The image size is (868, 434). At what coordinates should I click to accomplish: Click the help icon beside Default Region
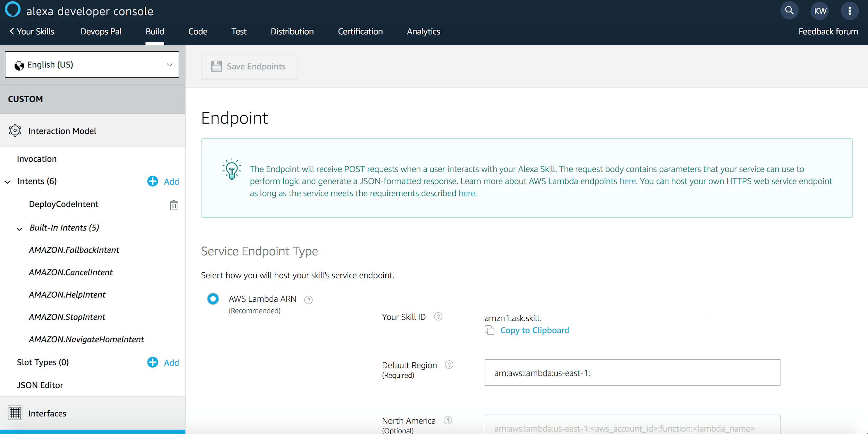(x=449, y=365)
